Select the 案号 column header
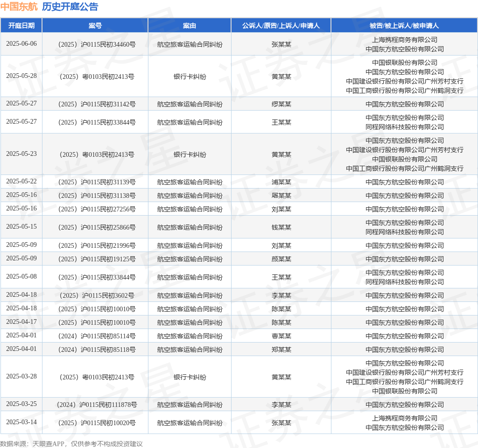This screenshot has height=448, width=478. [x=95, y=26]
